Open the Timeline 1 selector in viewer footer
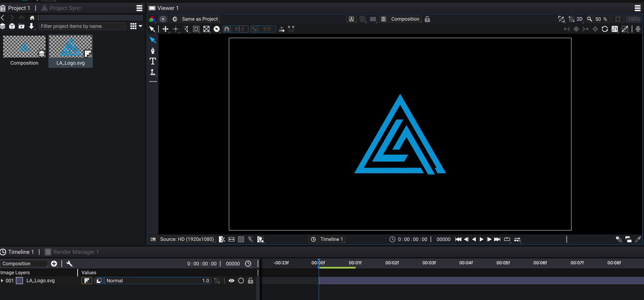This screenshot has width=644, height=300. coord(327,239)
